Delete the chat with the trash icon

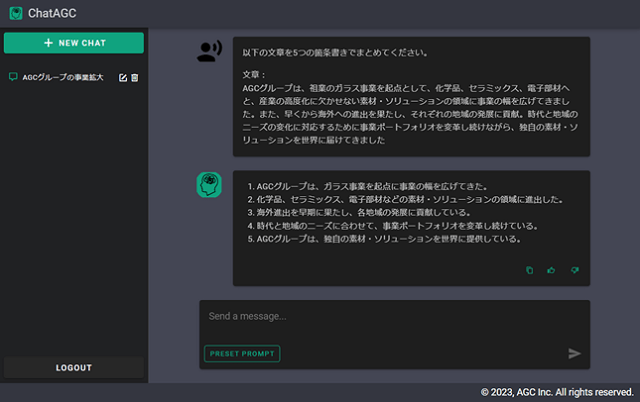point(135,77)
